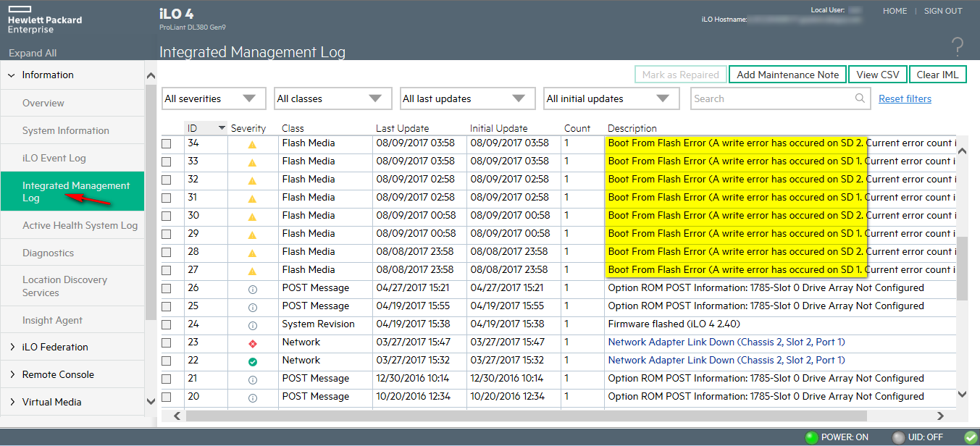980x446 pixels.
Task: Click the warning triangle icon on entry 34
Action: (252, 144)
